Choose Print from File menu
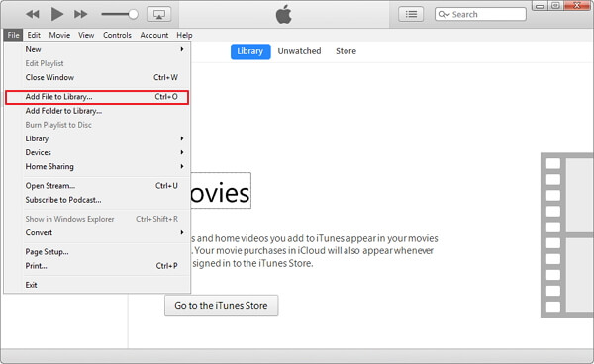The image size is (594, 364). pyautogui.click(x=97, y=266)
